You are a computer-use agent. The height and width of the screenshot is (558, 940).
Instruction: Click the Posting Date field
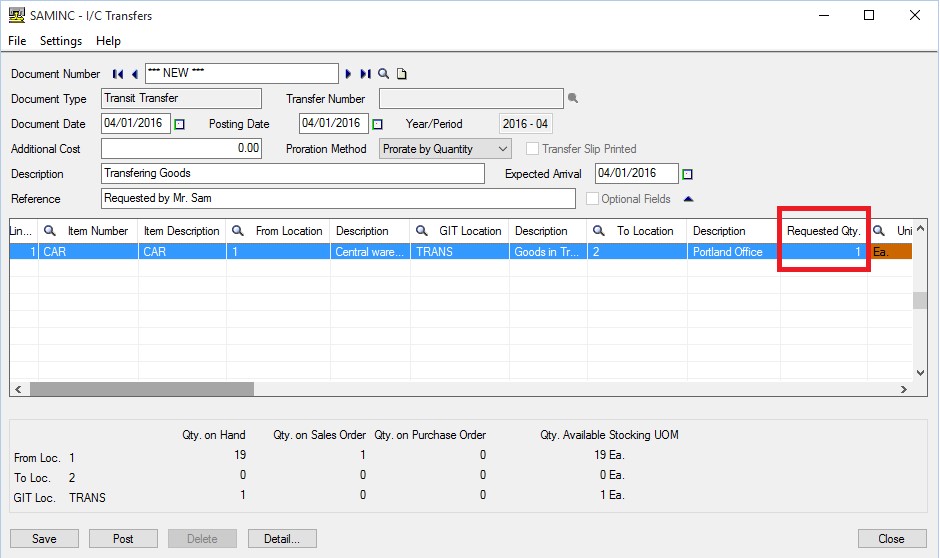(333, 123)
